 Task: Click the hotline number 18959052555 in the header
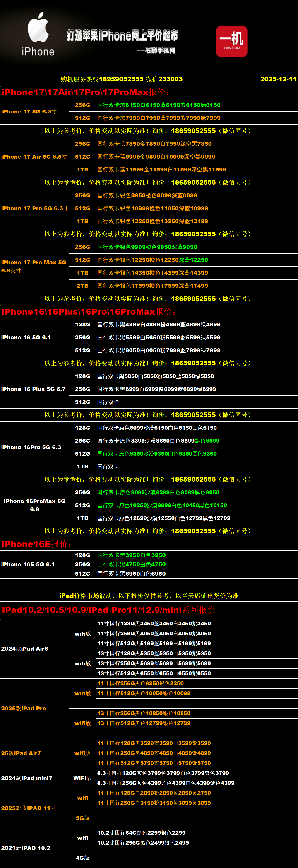pyautogui.click(x=121, y=79)
